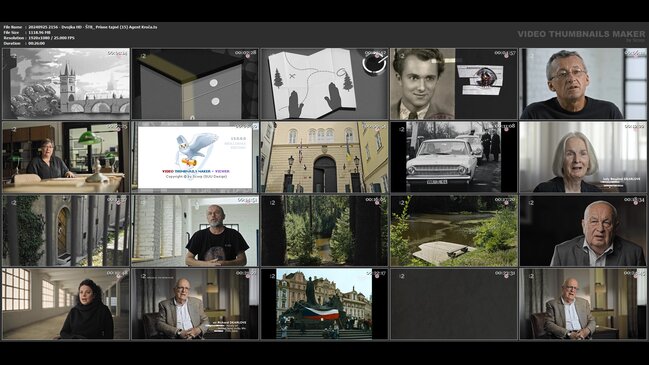Select the grayscale Charles Bridge tower drawing thumbnail
This screenshot has width=649, height=365.
(66, 84)
